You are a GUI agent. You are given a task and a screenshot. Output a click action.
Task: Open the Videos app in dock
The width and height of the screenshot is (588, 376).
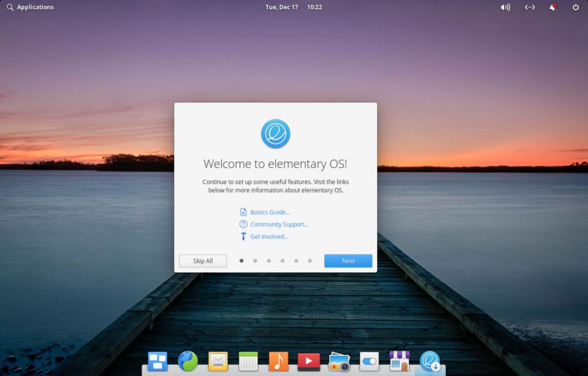pos(309,361)
